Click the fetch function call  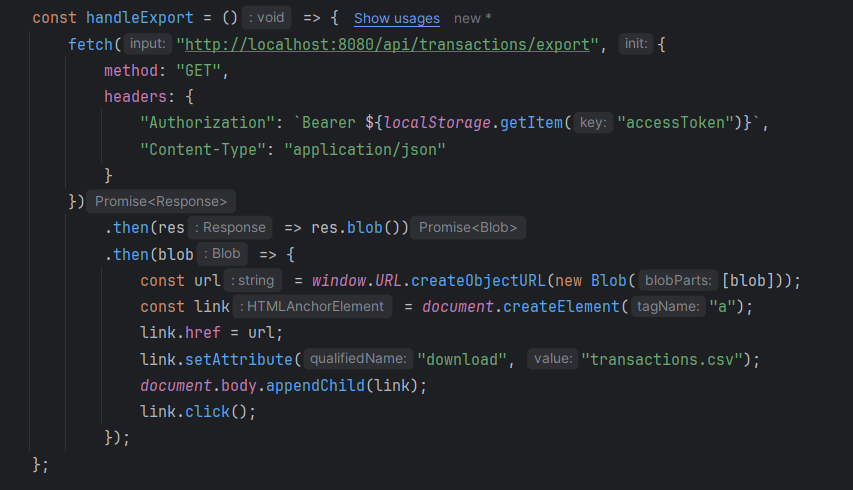(90, 45)
